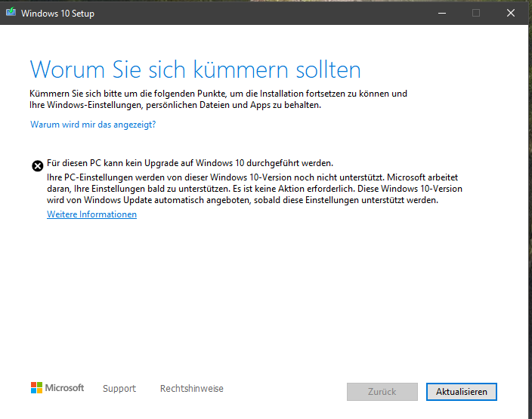Viewport: 532px width, 419px height.
Task: Minimize the Windows 10 Setup window
Action: [442, 13]
